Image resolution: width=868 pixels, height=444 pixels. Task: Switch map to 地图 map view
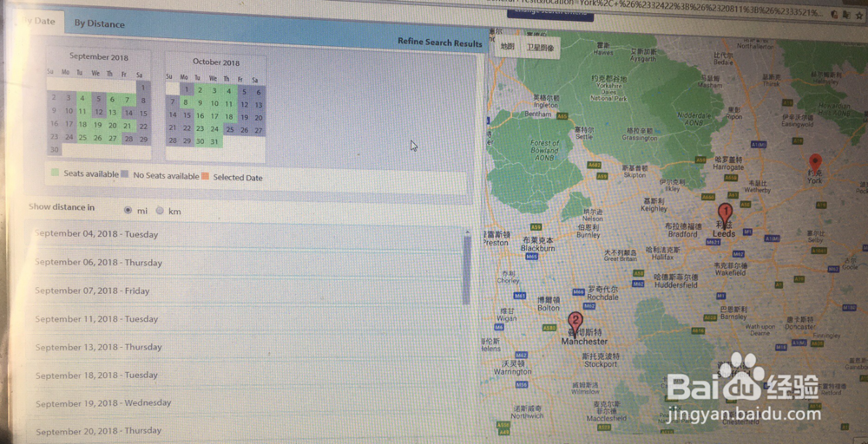(507, 47)
